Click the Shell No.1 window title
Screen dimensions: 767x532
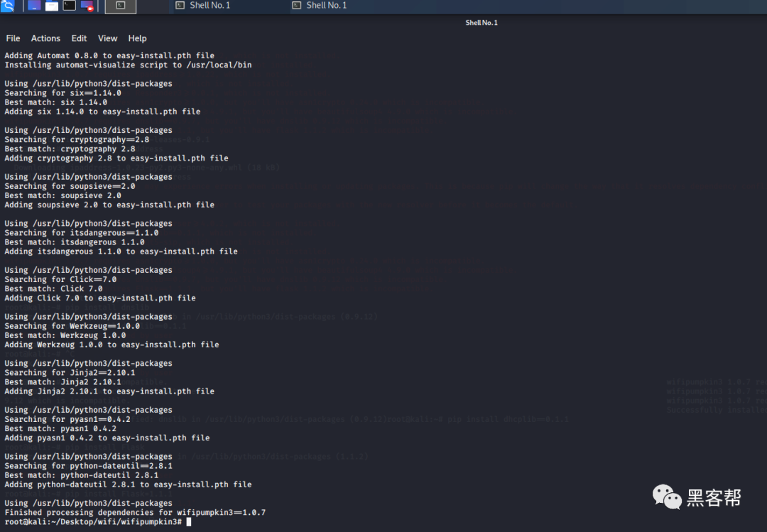coord(482,23)
